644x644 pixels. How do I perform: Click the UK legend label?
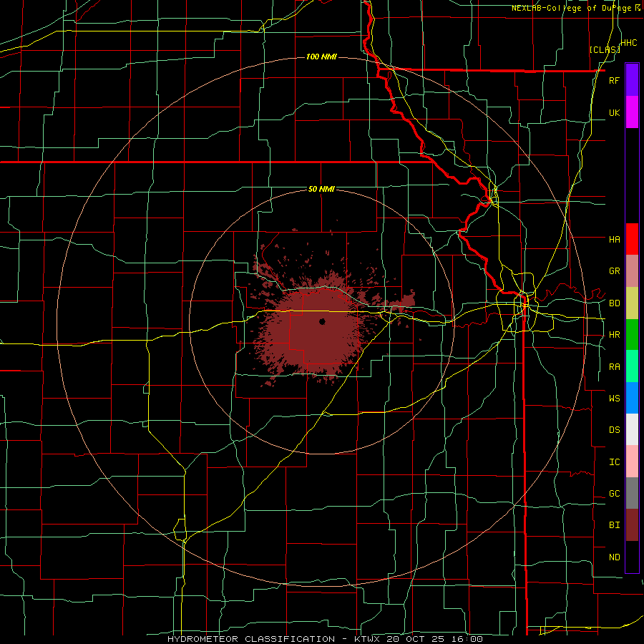tap(614, 112)
